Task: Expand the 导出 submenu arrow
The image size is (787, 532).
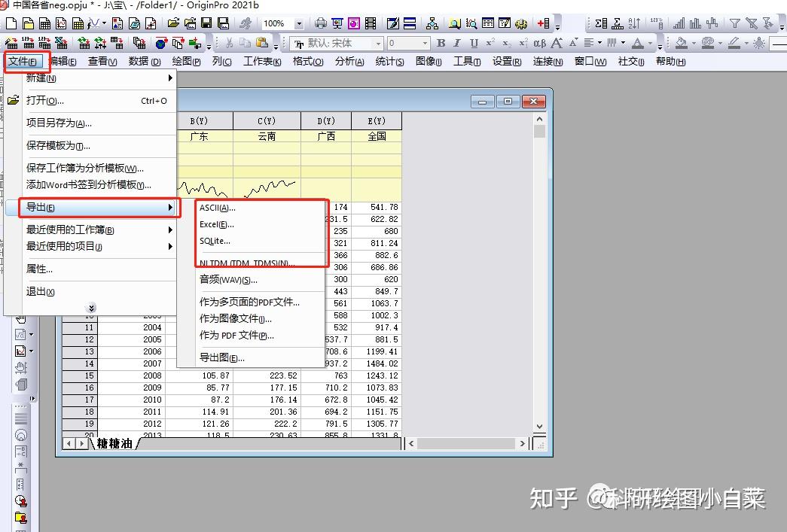Action: coord(172,208)
